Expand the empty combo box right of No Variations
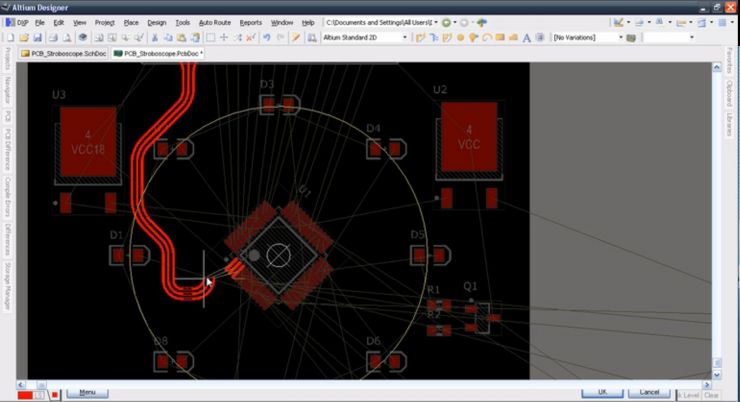 692,37
